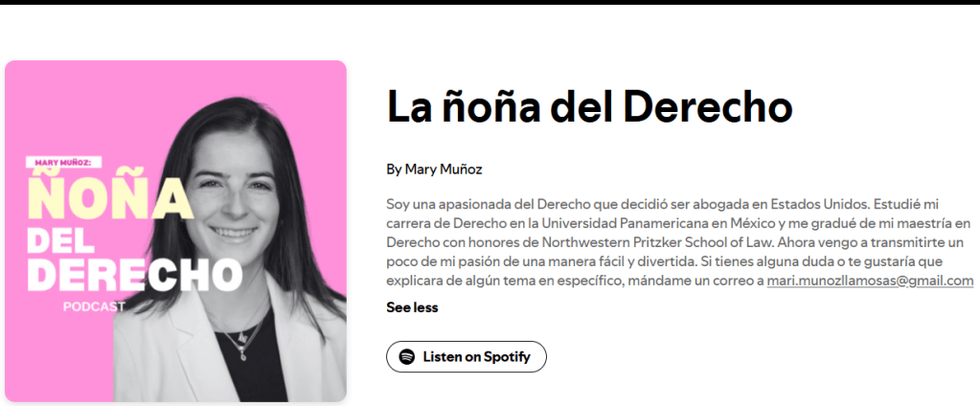This screenshot has height=406, width=980.
Task: Click the Spotify logo icon in button
Action: pyautogui.click(x=407, y=356)
